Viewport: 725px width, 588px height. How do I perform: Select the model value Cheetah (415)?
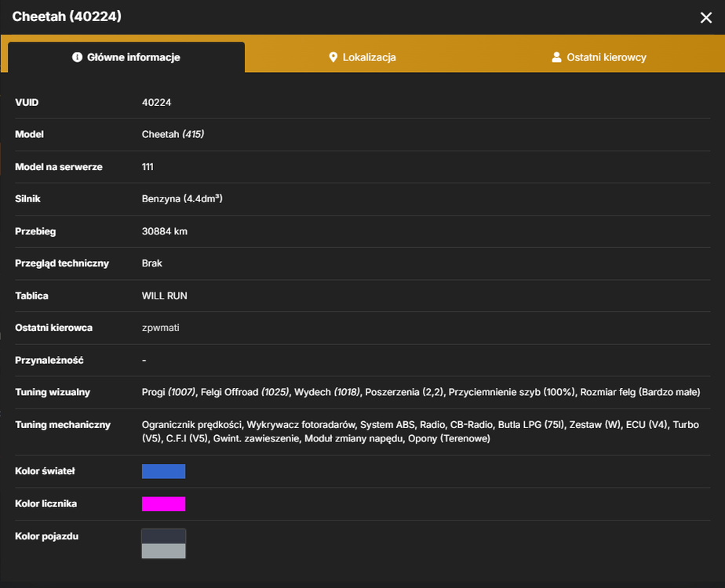[x=173, y=134]
